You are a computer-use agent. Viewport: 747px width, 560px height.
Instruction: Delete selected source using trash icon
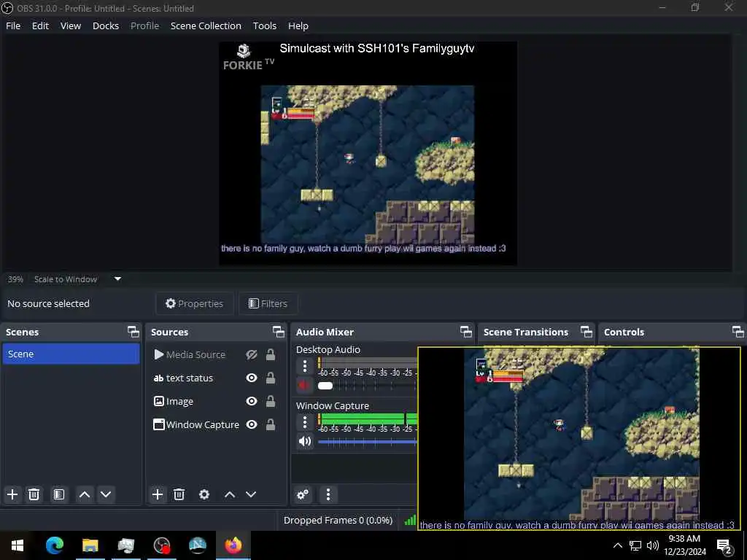click(x=179, y=494)
